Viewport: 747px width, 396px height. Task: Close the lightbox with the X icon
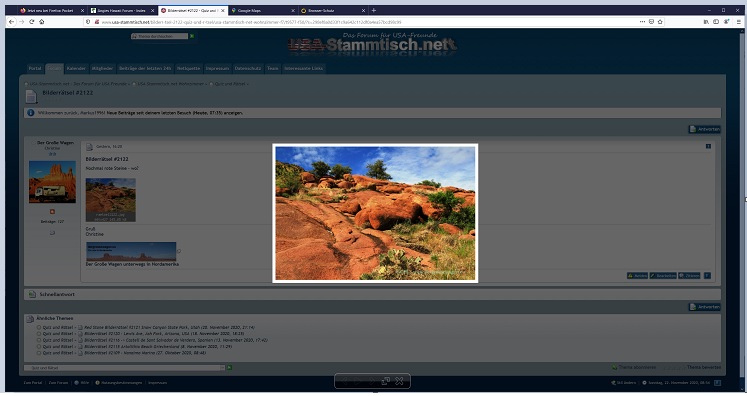pyautogui.click(x=399, y=381)
